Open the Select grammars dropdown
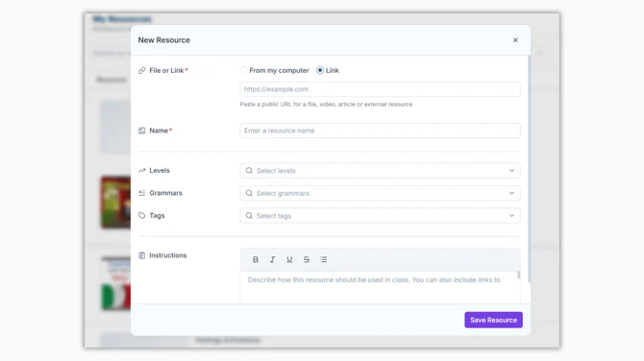The height and width of the screenshot is (361, 644). tap(380, 193)
